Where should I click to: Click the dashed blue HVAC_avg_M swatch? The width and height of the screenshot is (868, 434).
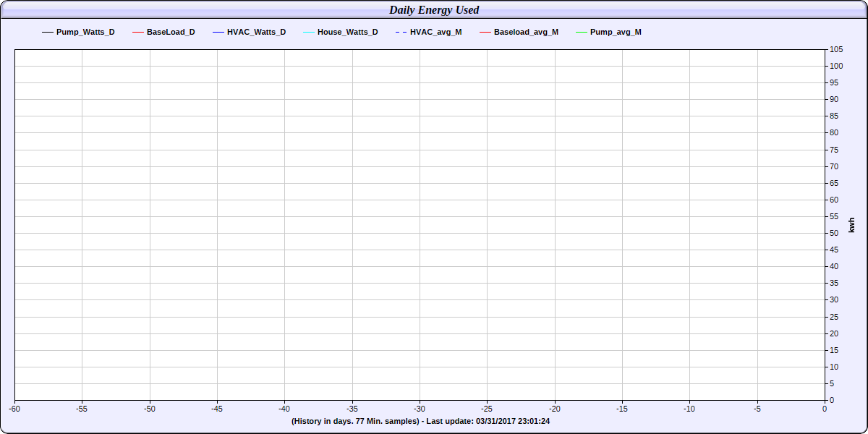[401, 33]
